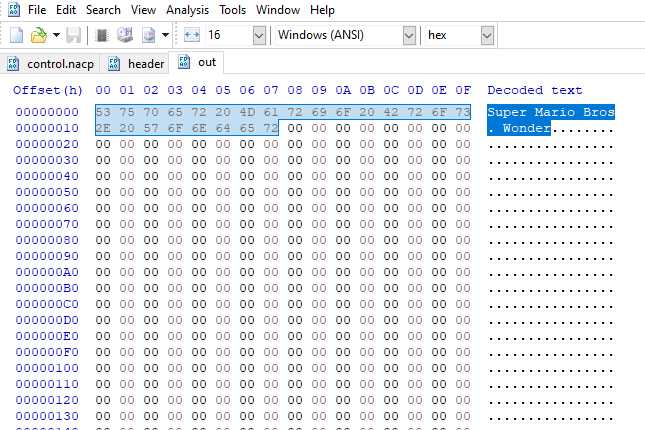Click byte 4D in the first row
Screen dimensions: 645x430
pyautogui.click(x=247, y=112)
